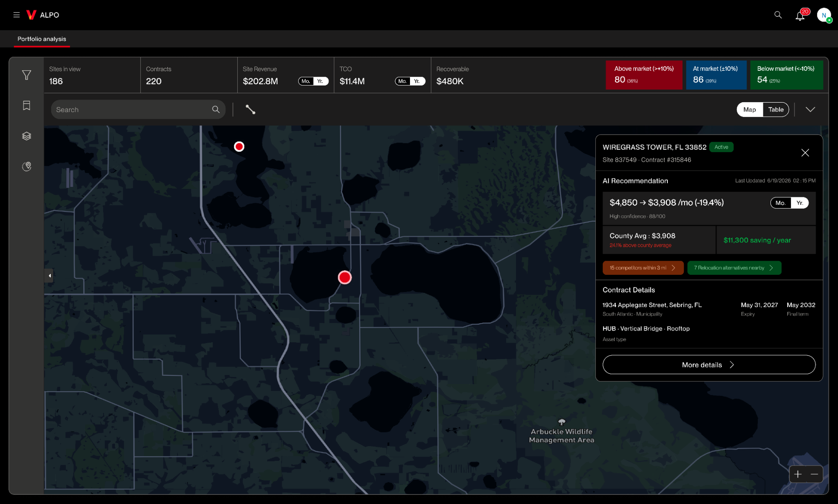Viewport: 838px width, 504px height.
Task: Switch to Map view
Action: pos(750,109)
